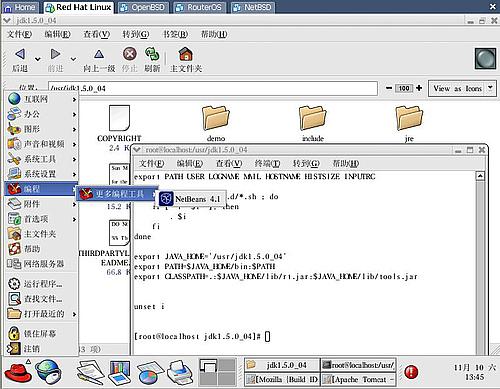Choose 运行程序 from main menu
This screenshot has height=389, width=500.
point(42,284)
